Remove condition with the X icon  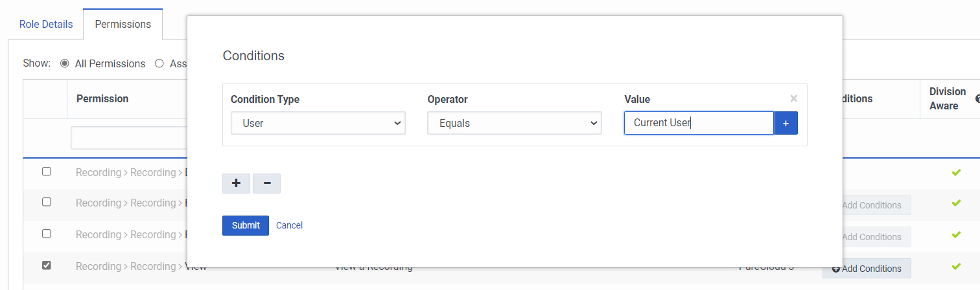pyautogui.click(x=793, y=99)
